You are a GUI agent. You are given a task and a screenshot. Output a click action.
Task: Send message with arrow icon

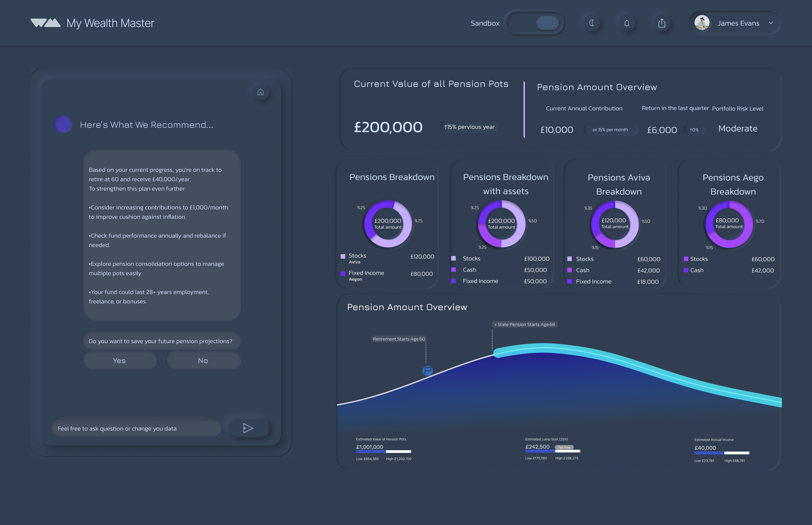(x=248, y=428)
